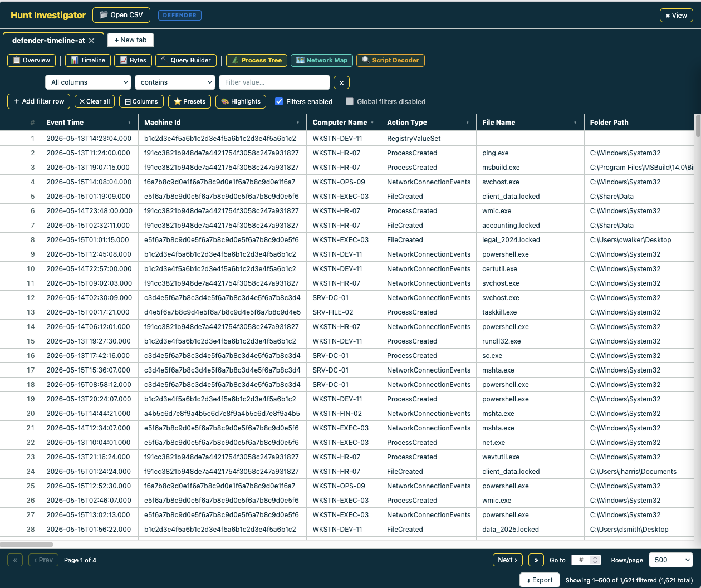The width and height of the screenshot is (701, 588).
Task: Launch the Query Builder
Action: coord(186,60)
